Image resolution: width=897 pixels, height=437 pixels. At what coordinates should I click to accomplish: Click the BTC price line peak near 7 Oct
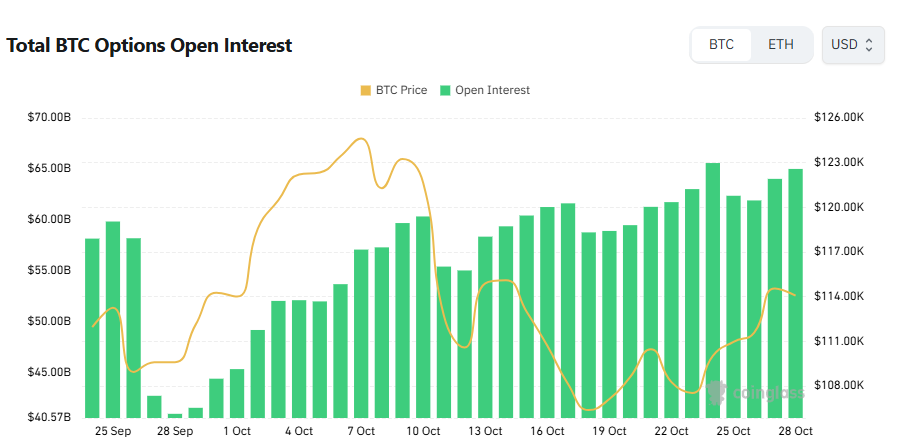tap(361, 139)
